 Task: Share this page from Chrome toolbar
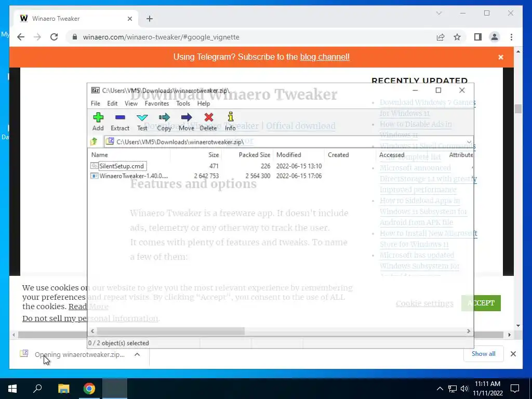coord(441,37)
